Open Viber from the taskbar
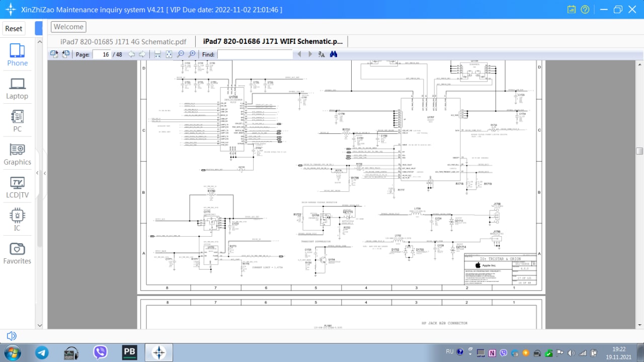Screen dimensions: 644x362 tap(101, 352)
